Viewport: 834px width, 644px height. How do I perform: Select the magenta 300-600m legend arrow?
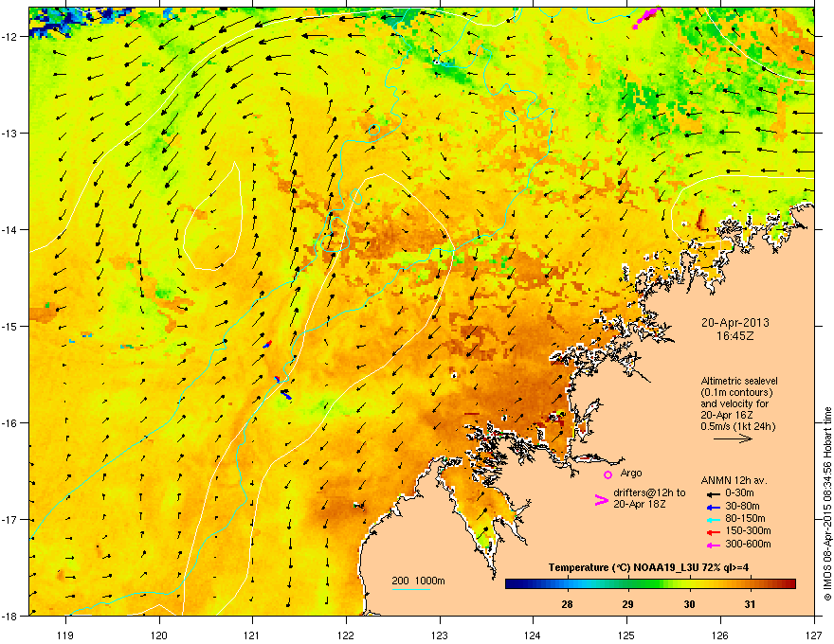point(714,545)
